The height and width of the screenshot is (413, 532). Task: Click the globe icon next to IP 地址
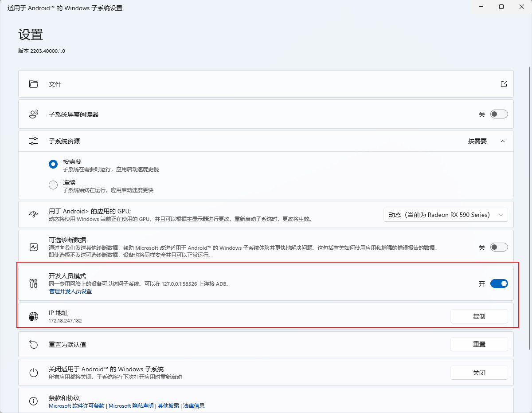33,316
